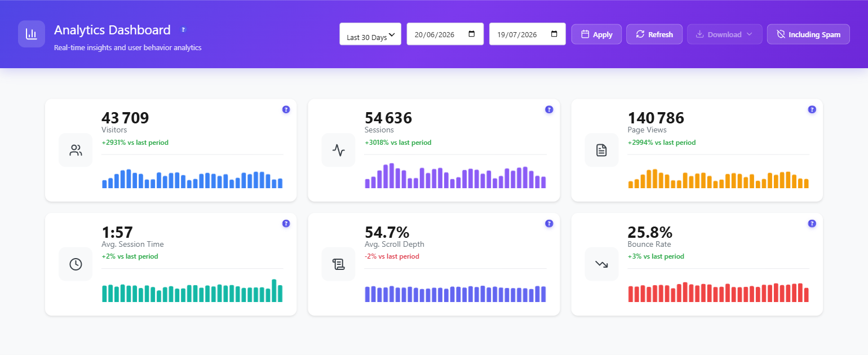
Task: Click the indigo Scroll Depth bar chart
Action: click(x=455, y=294)
